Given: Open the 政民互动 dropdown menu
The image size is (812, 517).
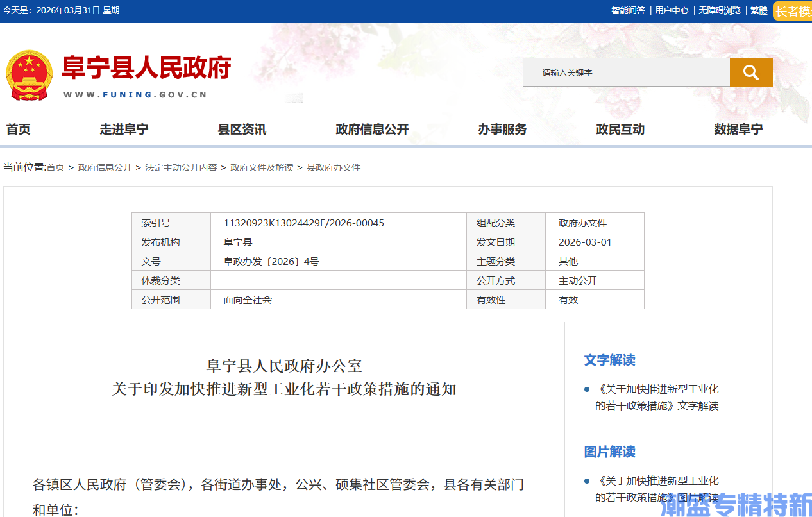Looking at the screenshot, I should click(620, 130).
